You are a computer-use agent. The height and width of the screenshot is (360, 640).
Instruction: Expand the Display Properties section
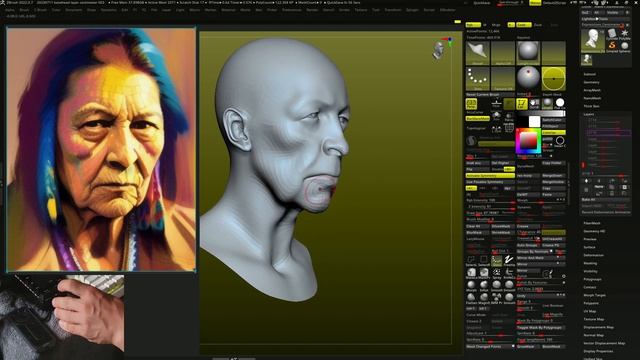point(598,351)
